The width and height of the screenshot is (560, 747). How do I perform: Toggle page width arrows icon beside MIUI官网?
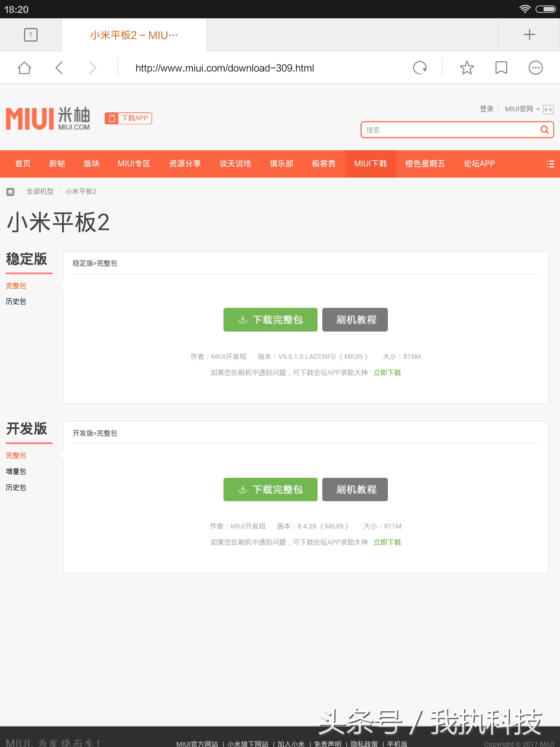click(548, 109)
